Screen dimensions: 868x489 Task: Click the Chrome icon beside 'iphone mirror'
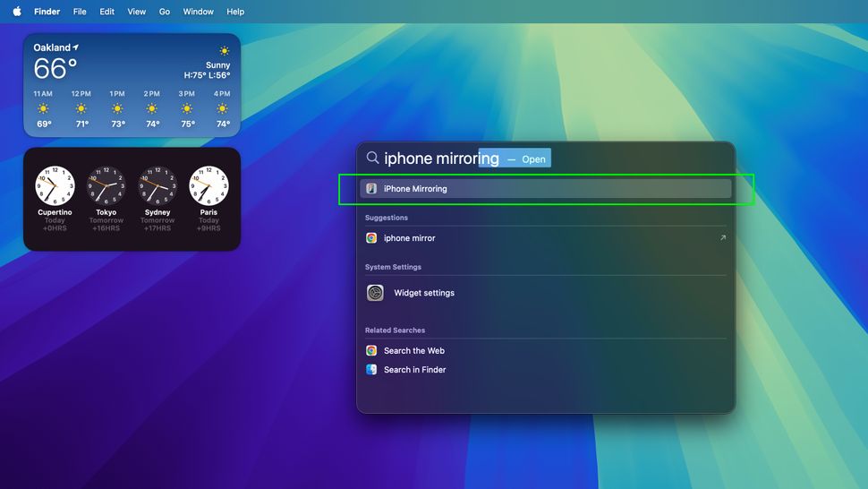371,238
